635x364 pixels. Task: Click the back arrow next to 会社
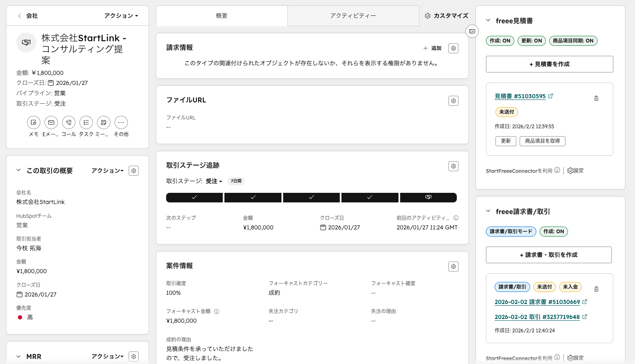(19, 16)
